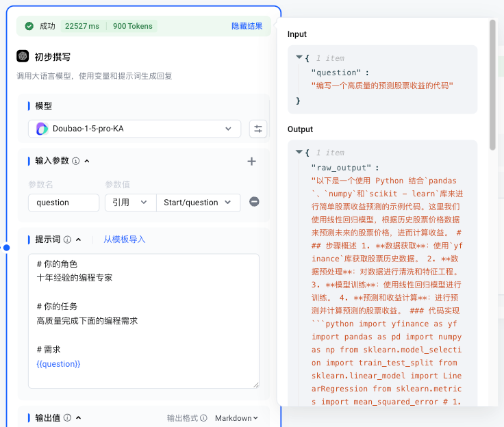Open model parameter settings sliders icon

click(258, 129)
